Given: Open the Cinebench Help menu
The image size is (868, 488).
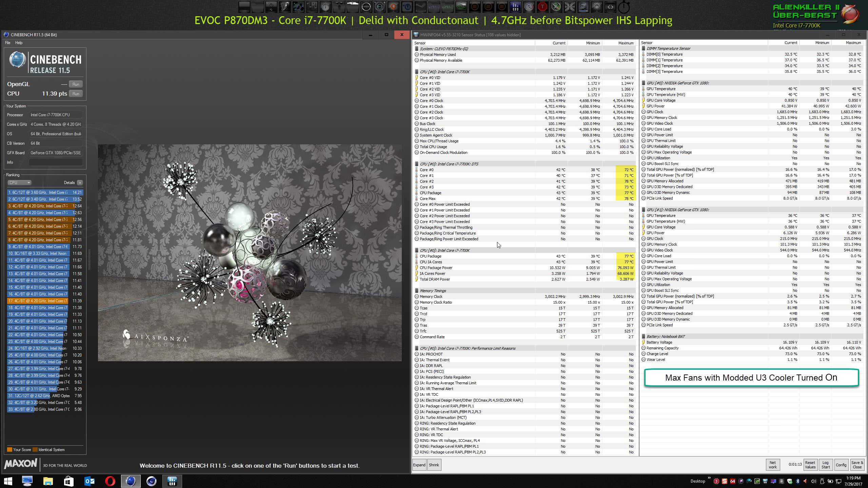Looking at the screenshot, I should (19, 43).
